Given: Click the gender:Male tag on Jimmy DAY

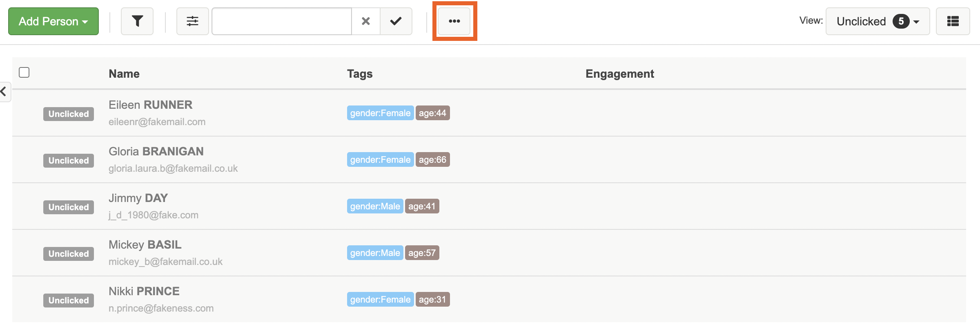Looking at the screenshot, I should (375, 206).
